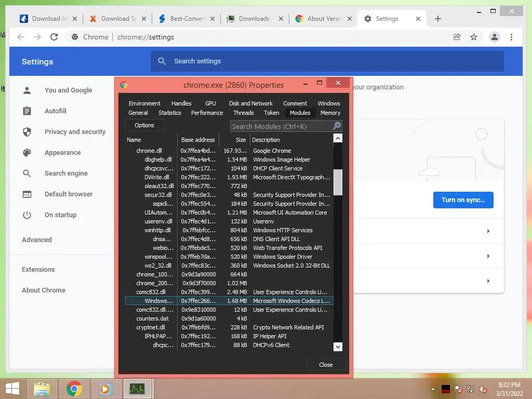The image size is (532, 399).
Task: Click the Search settings field
Action: tap(327, 61)
